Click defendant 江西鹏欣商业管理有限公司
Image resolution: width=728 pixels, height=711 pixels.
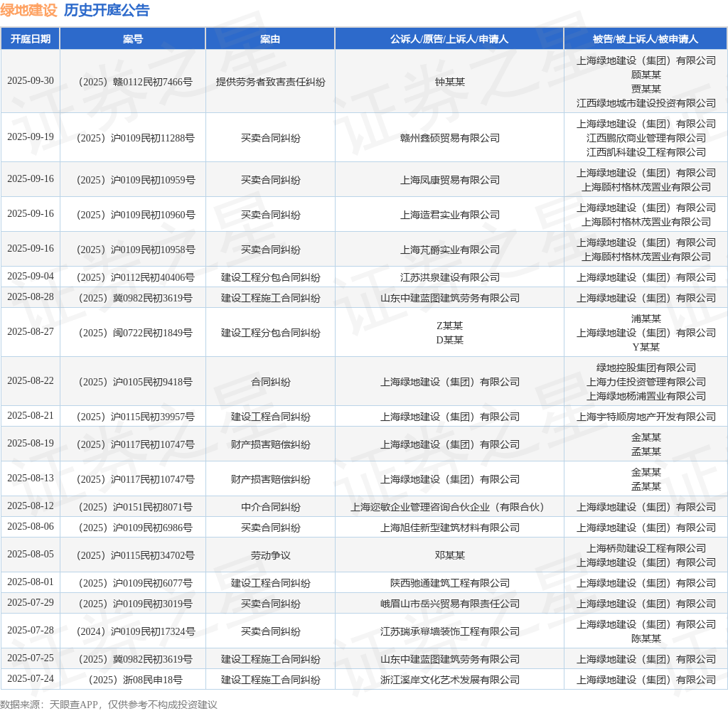646,138
